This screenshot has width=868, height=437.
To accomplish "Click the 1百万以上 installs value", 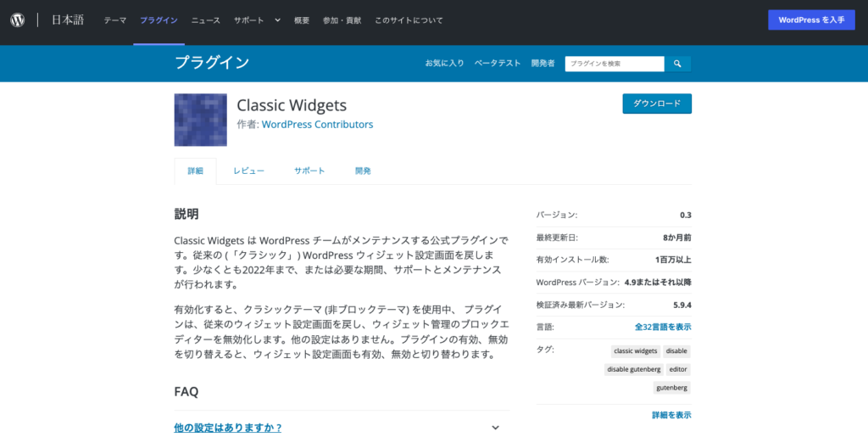I will (x=673, y=260).
